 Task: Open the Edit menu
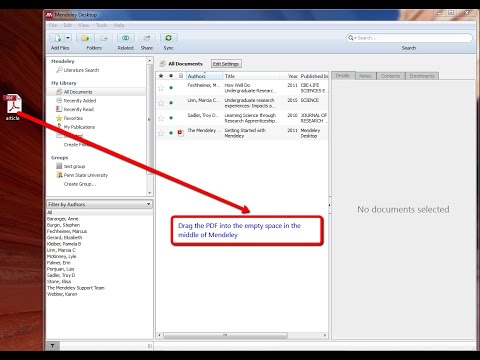[67, 25]
